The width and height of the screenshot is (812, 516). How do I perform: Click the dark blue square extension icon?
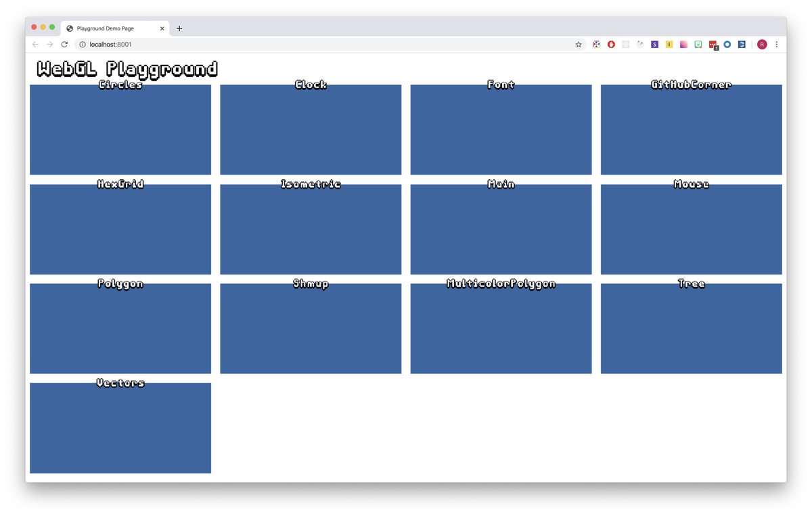[x=742, y=45]
